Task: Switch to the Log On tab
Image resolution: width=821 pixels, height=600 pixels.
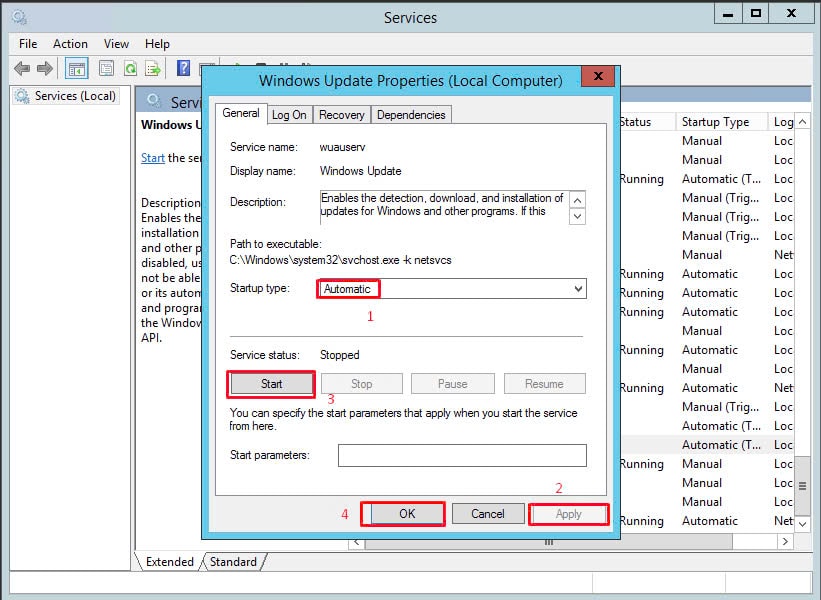Action: point(289,115)
